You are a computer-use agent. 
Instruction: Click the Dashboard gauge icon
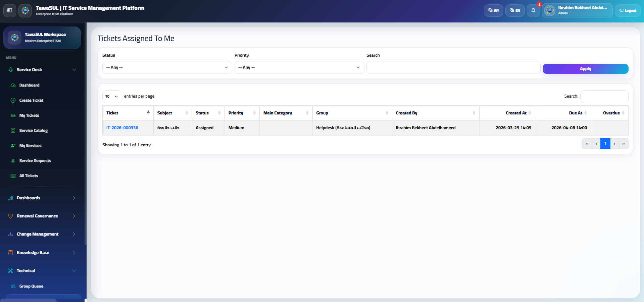point(13,85)
